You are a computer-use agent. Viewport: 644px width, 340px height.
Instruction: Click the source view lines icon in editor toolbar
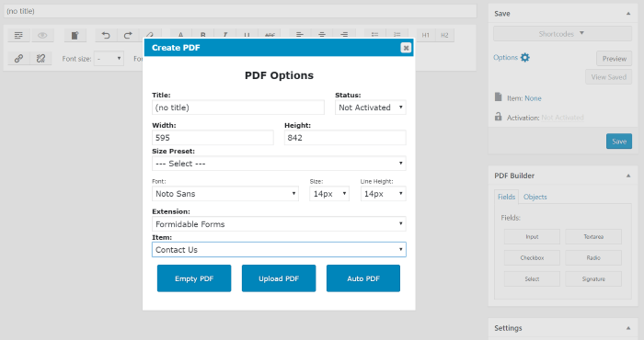pos(18,35)
